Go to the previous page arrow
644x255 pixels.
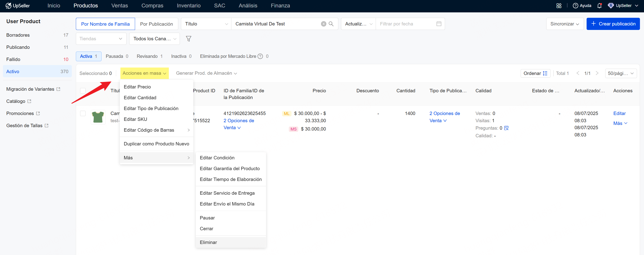coord(578,73)
